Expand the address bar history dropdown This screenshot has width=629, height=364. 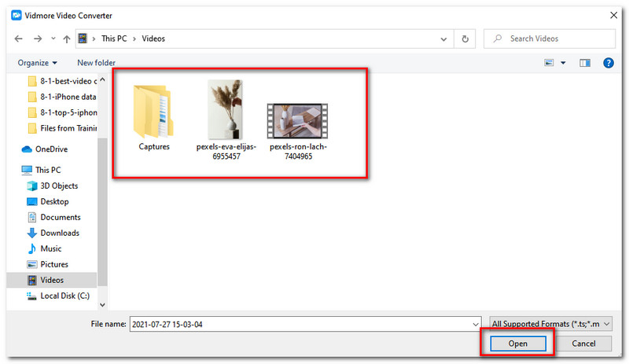[x=443, y=39]
